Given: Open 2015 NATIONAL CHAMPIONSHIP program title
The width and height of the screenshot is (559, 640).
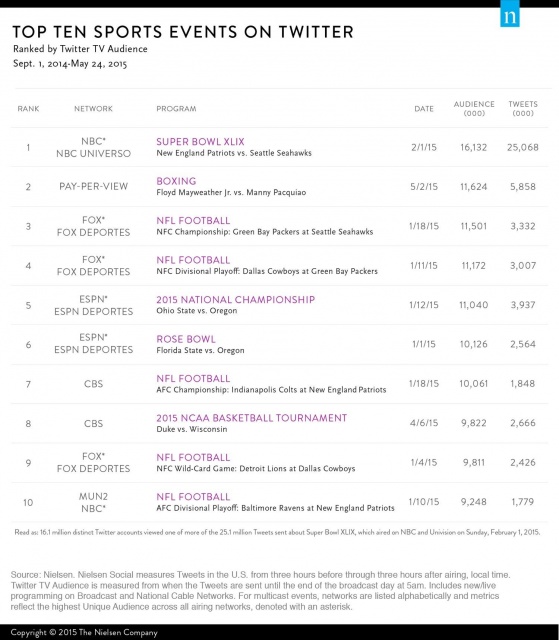Looking at the screenshot, I should (x=235, y=300).
